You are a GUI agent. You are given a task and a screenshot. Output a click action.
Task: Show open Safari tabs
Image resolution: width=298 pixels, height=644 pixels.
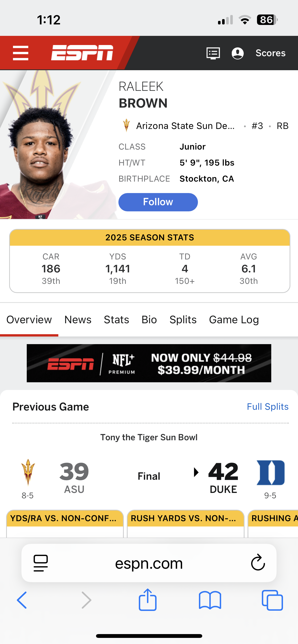pyautogui.click(x=272, y=600)
